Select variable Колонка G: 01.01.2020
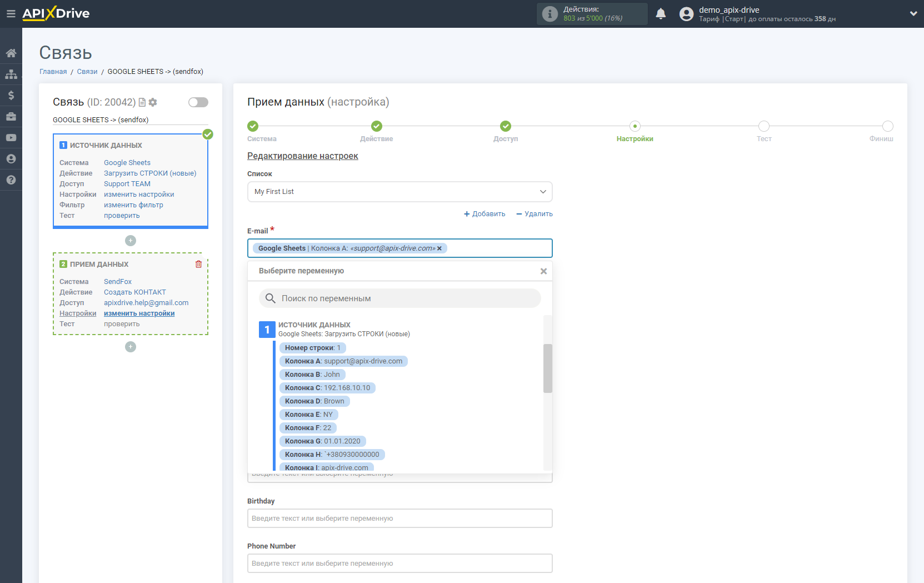Viewport: 924px width, 583px height. (323, 441)
